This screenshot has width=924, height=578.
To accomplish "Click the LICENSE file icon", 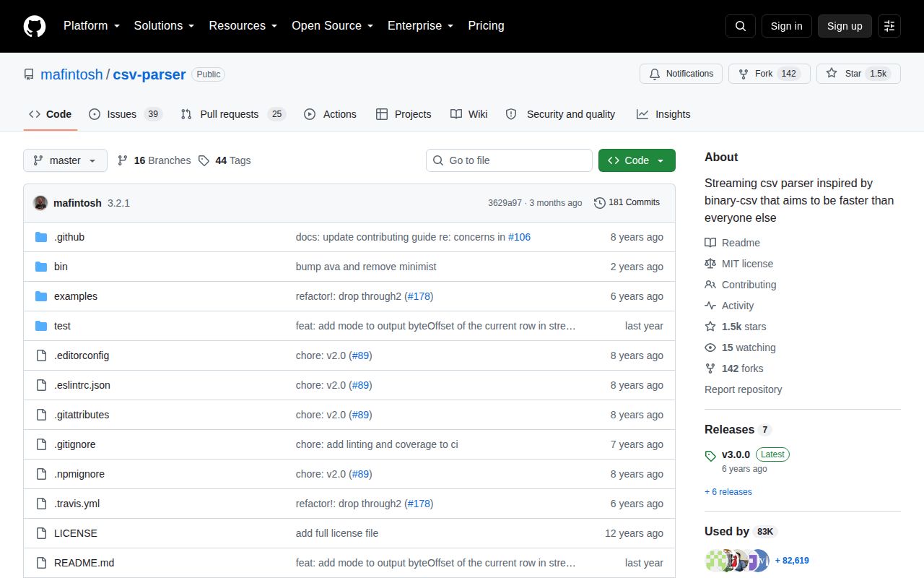I will click(x=41, y=533).
